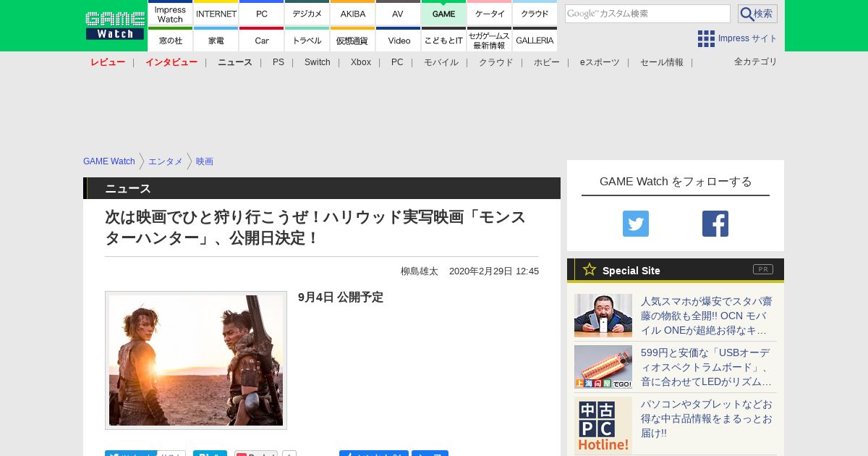Click the Impress サイト grid icon
The width and height of the screenshot is (868, 456).
[x=706, y=38]
